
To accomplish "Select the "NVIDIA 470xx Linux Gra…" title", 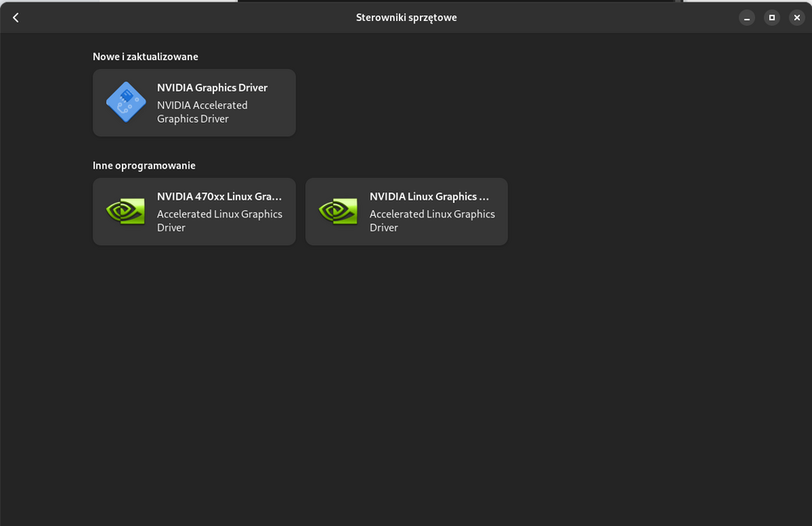I will pos(219,196).
